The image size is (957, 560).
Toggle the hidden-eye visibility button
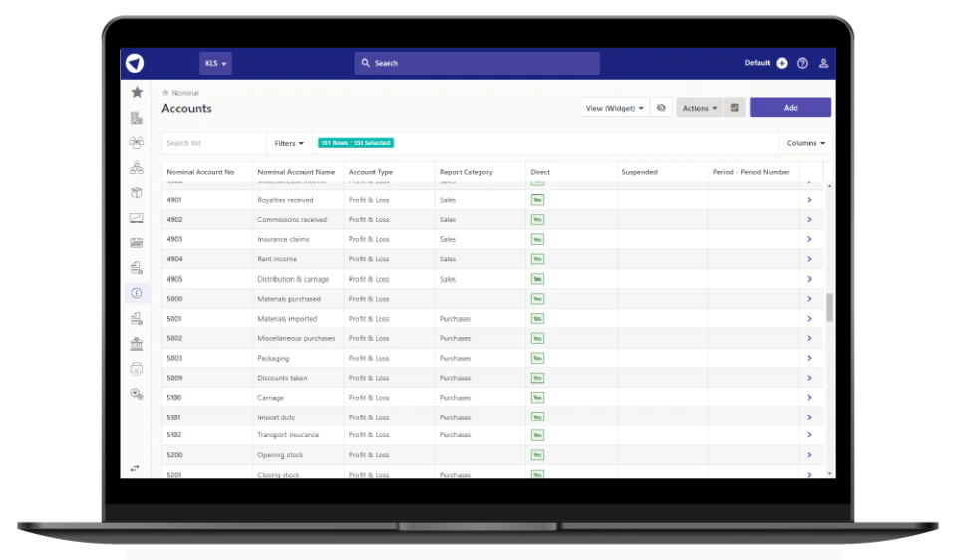click(x=661, y=108)
